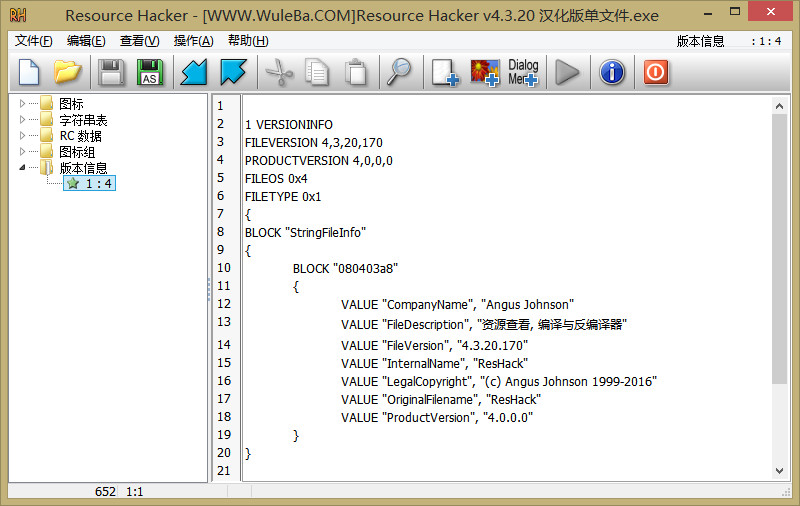
Task: Click the FileDescription value line
Action: [484, 325]
